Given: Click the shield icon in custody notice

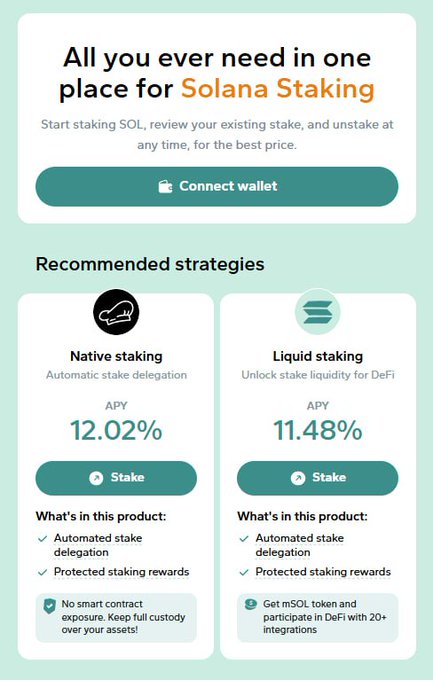Looking at the screenshot, I should tap(50, 606).
